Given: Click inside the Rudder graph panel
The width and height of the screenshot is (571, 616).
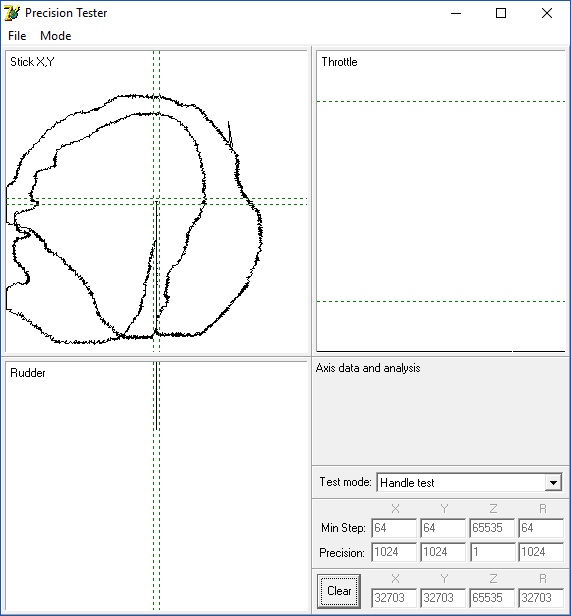Looking at the screenshot, I should coord(156,486).
